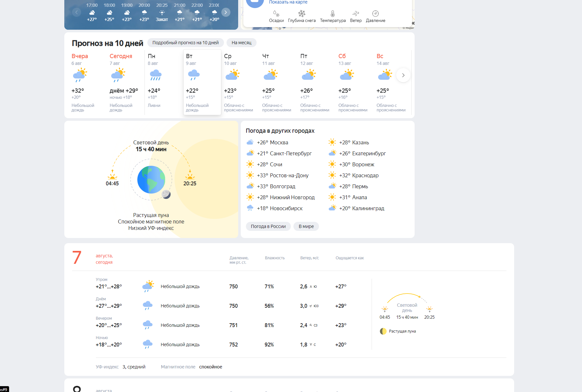582x392 pixels.
Task: Select the Ветер wind map icon
Action: 355,14
